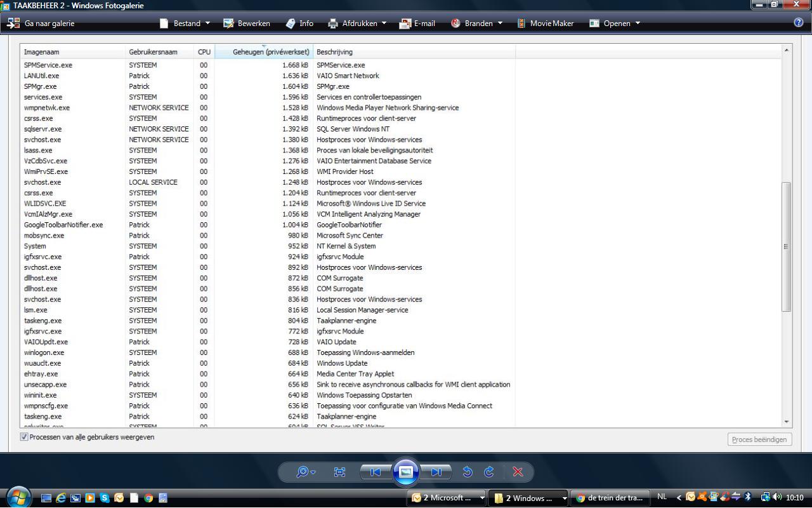Click the NL language bar indicator
The width and height of the screenshot is (812, 508).
coord(662,497)
